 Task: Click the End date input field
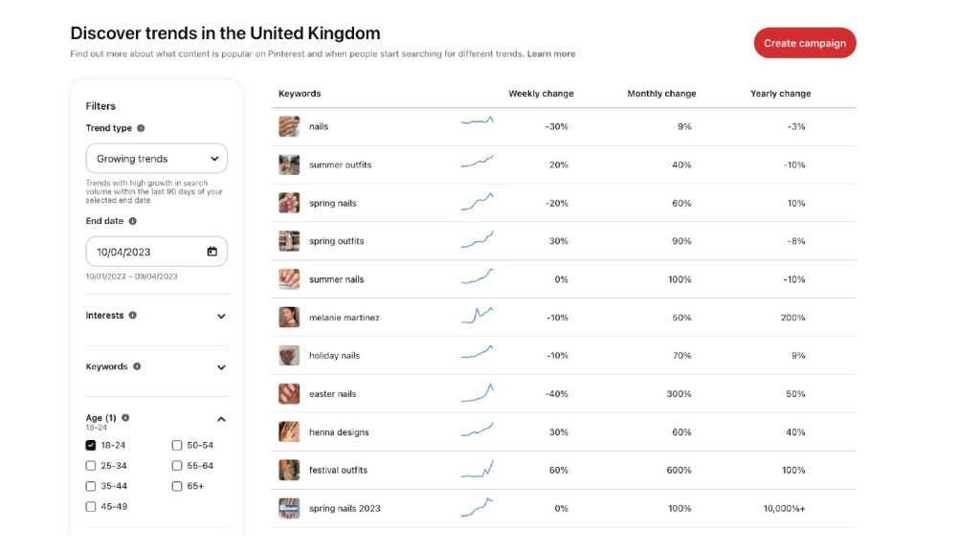click(144, 252)
